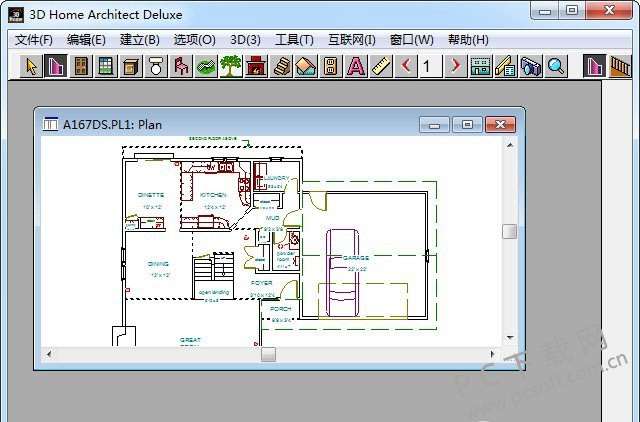Open the 文件(F) menu
Image resolution: width=640 pixels, height=422 pixels.
click(x=34, y=40)
